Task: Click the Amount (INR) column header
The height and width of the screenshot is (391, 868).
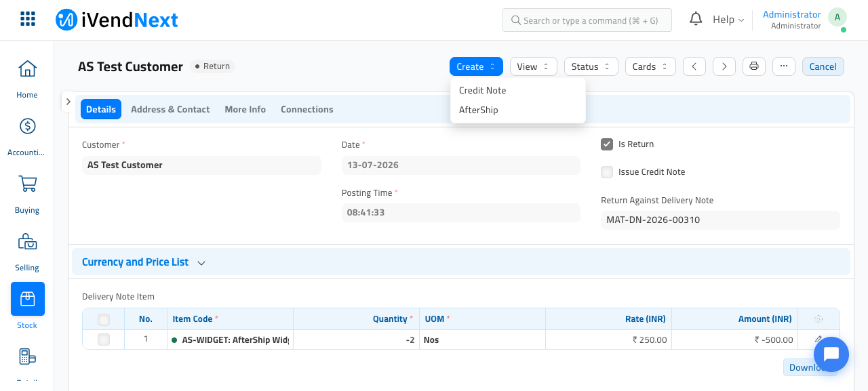Action: pos(734,319)
